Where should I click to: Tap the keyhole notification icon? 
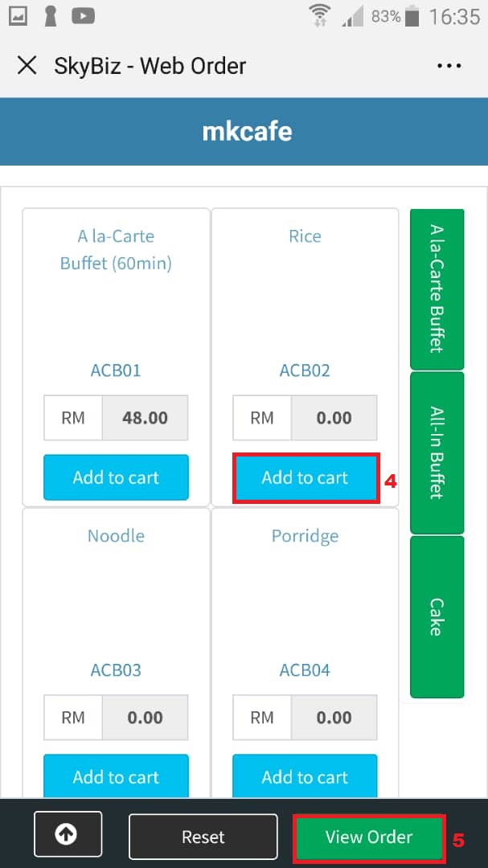[x=51, y=16]
